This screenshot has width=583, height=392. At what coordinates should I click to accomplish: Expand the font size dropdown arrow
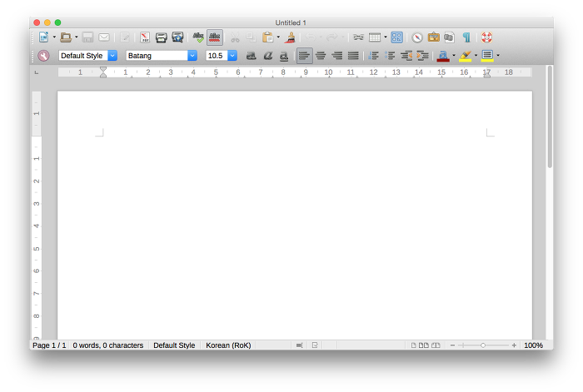(x=232, y=56)
